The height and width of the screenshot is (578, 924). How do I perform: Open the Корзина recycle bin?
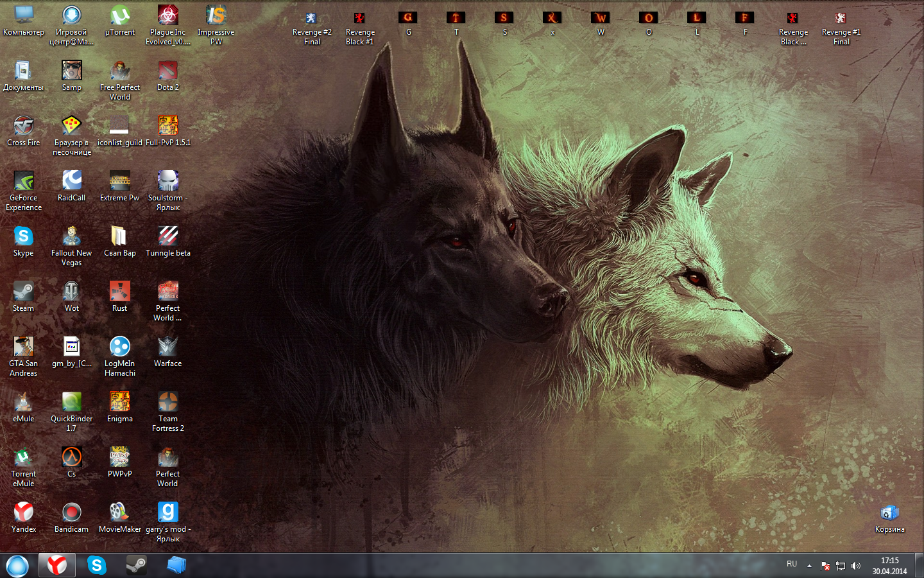coord(889,518)
